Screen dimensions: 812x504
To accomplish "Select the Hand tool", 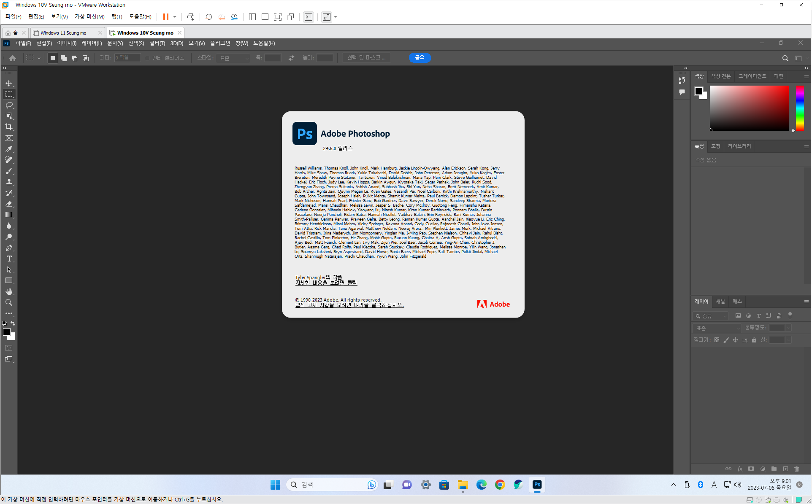I will pos(9,291).
